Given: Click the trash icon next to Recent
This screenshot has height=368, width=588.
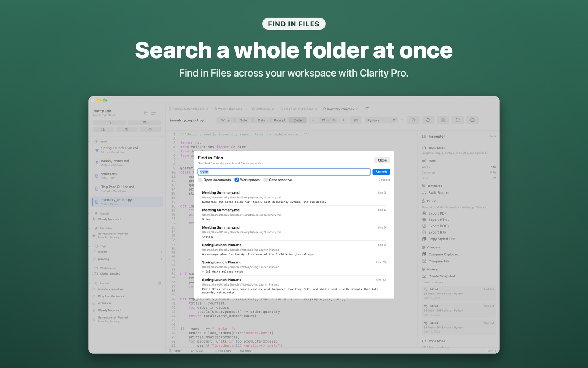Looking at the screenshot, I should [159, 283].
